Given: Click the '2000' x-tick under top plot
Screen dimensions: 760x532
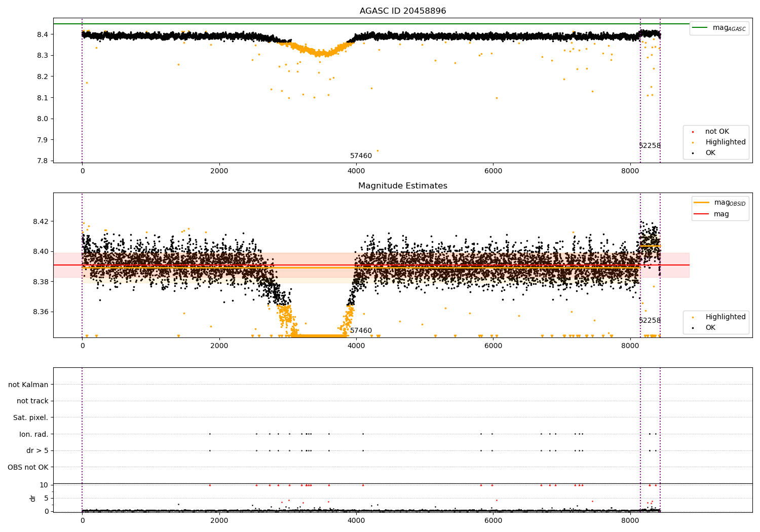Looking at the screenshot, I should click(x=219, y=171).
